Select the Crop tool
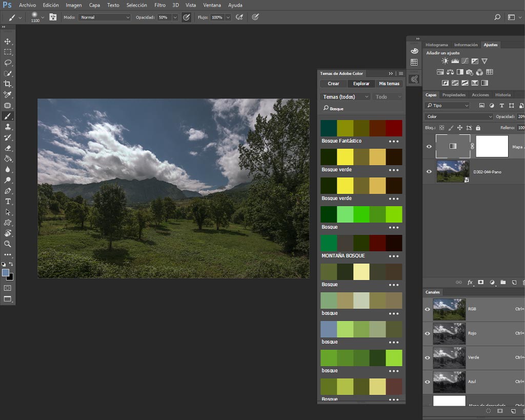Image resolution: width=525 pixels, height=420 pixels. click(7, 84)
